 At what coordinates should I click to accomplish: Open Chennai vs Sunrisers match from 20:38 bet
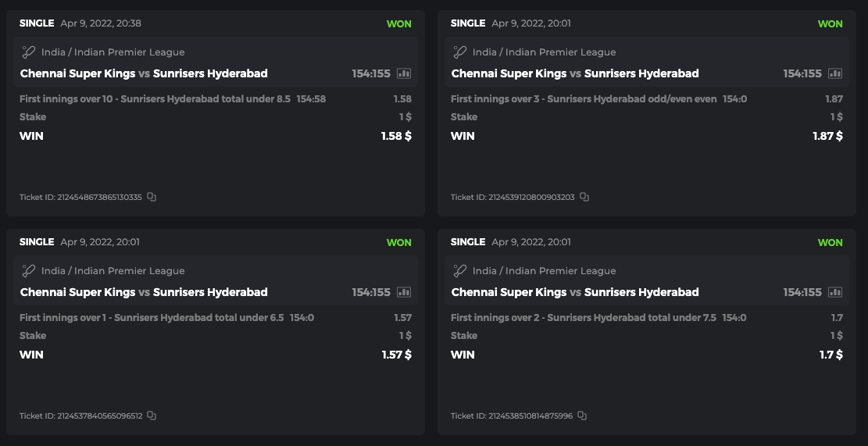tap(144, 73)
